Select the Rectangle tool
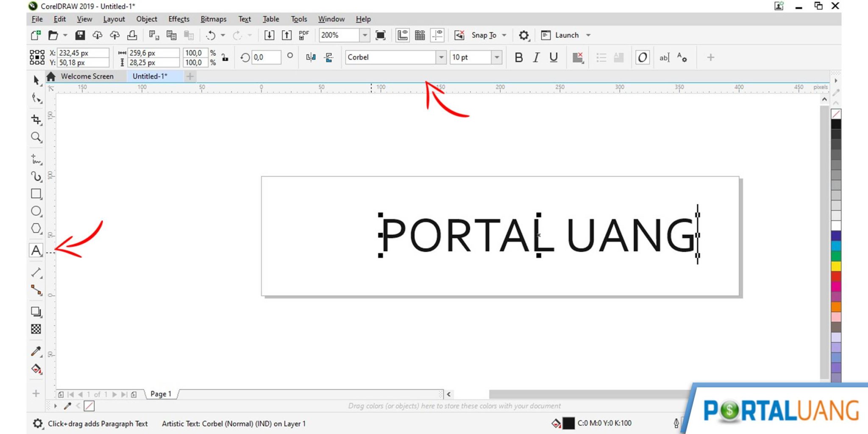This screenshot has height=434, width=868. 36,194
